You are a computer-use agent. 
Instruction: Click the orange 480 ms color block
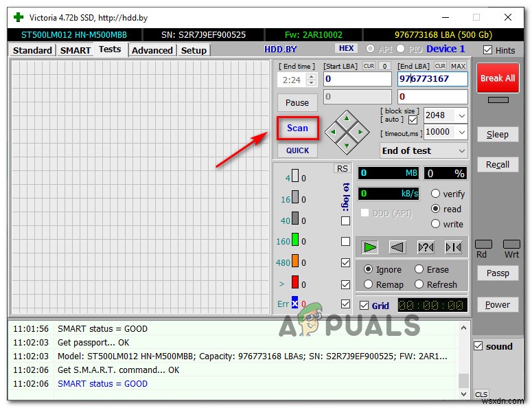[x=295, y=261]
